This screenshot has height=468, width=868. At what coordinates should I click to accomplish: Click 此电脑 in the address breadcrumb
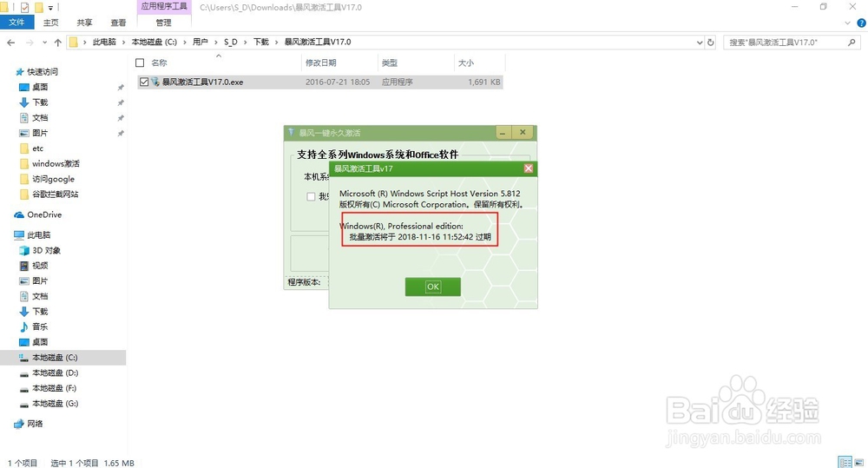[104, 42]
